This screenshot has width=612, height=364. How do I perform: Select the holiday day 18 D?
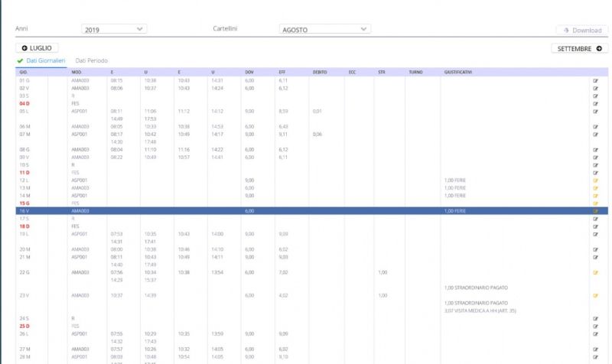24,226
